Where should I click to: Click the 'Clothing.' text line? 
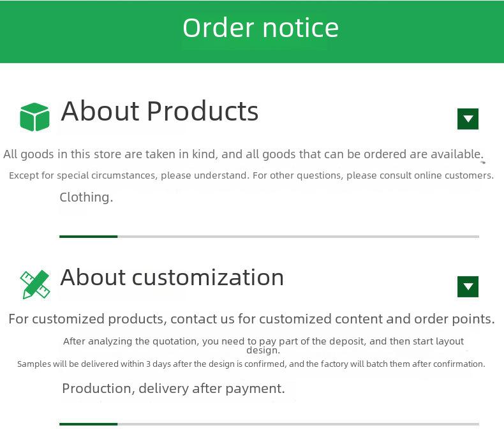[86, 197]
